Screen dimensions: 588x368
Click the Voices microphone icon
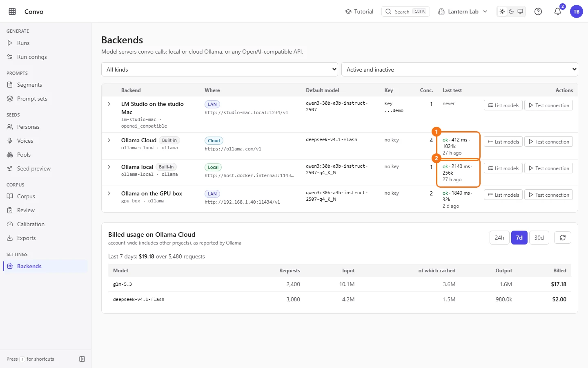click(10, 141)
